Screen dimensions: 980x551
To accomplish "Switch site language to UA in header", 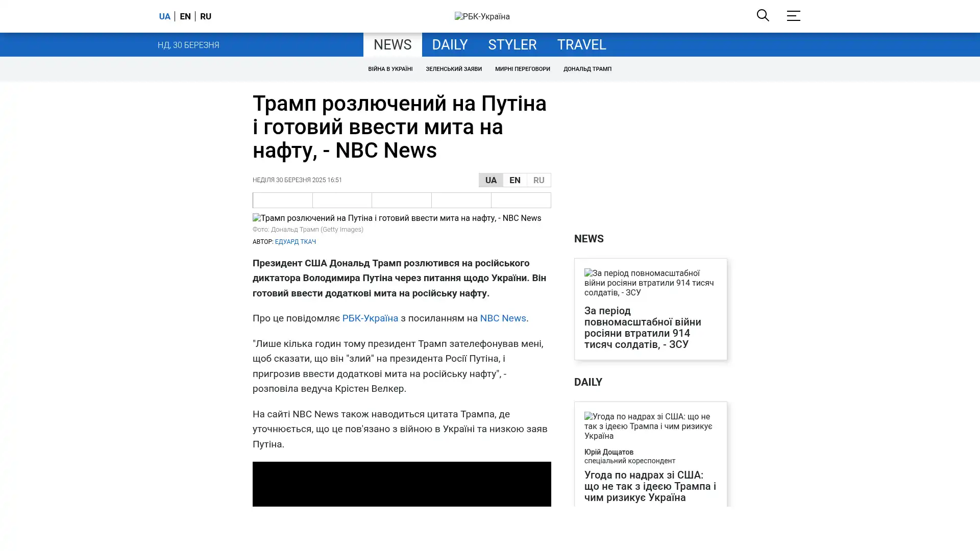I will (x=164, y=16).
